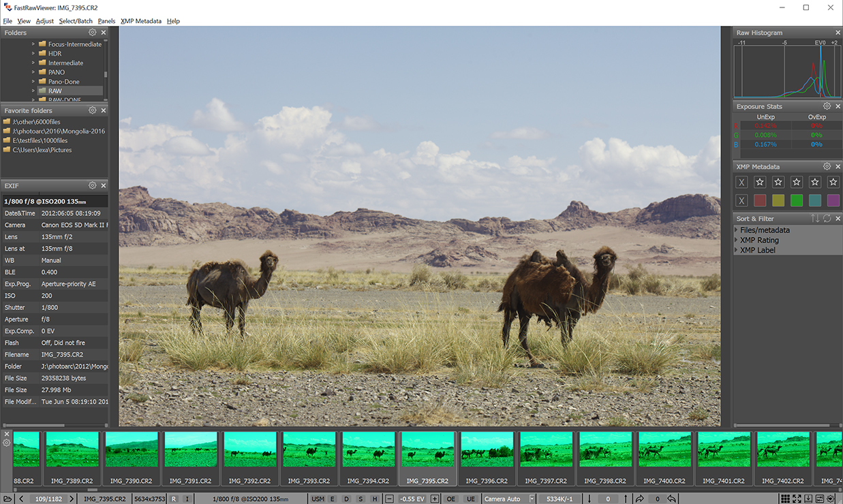Rotate image clockwise with the curved arrow
The width and height of the screenshot is (843, 504).
pyautogui.click(x=640, y=499)
